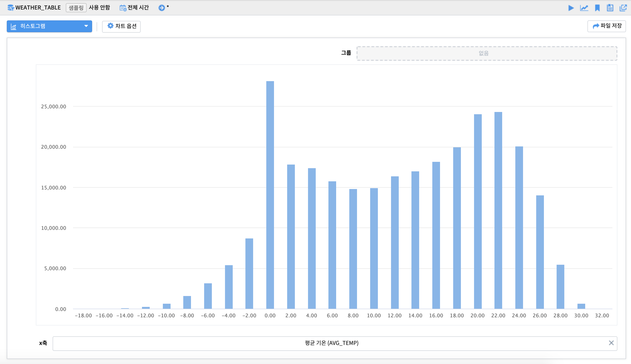This screenshot has height=364, width=631.
Task: Click the tallest bar at 0.00
Action: click(x=270, y=195)
